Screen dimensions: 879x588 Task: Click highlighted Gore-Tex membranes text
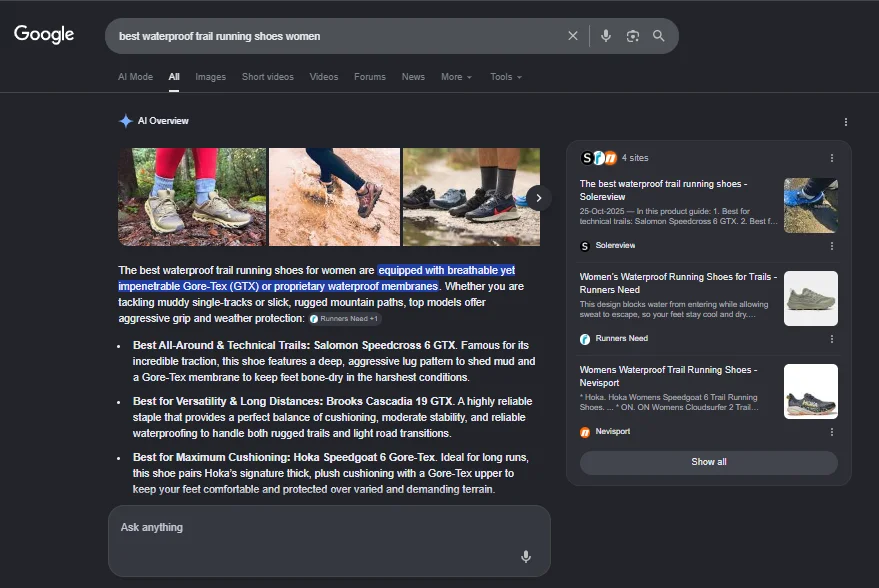[316, 278]
